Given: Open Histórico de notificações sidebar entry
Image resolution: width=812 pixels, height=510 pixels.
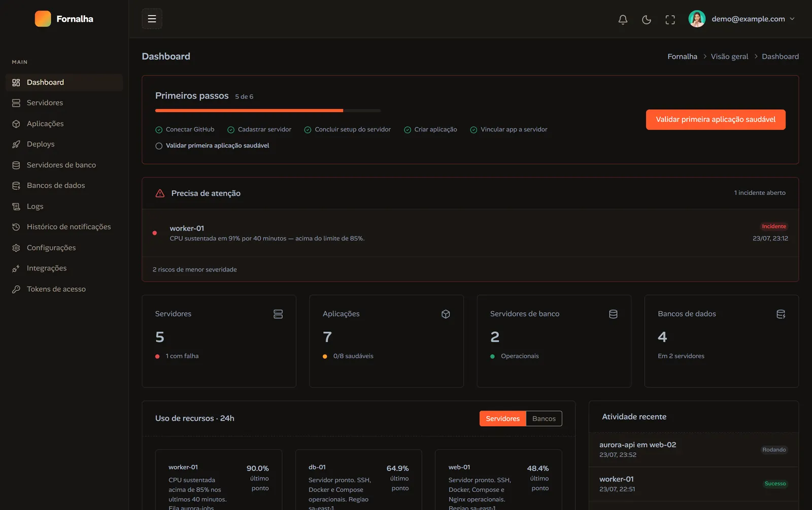Looking at the screenshot, I should click(x=64, y=227).
